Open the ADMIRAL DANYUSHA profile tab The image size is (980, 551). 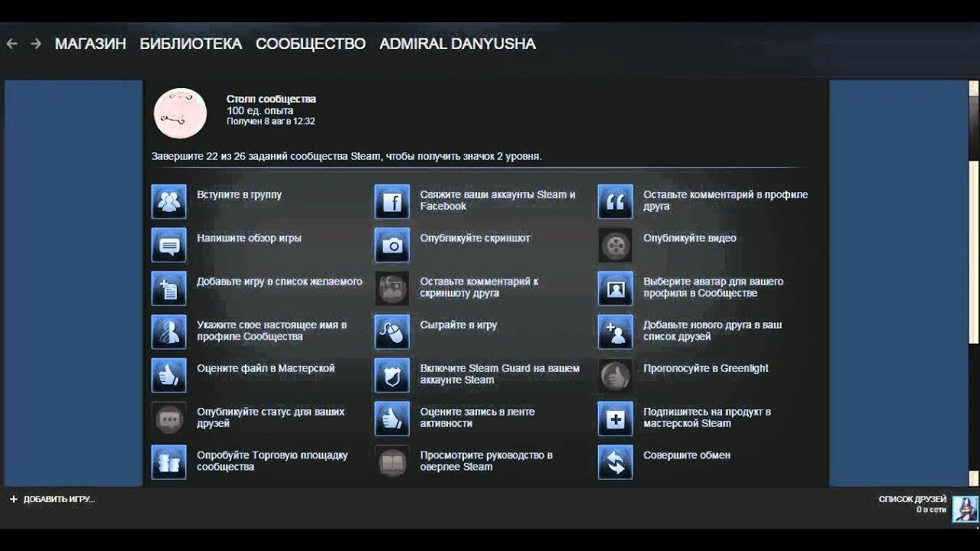click(458, 44)
